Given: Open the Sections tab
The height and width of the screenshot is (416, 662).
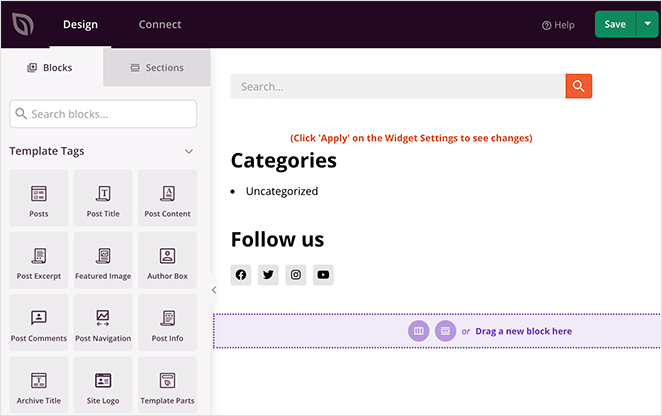Looking at the screenshot, I should pos(157,68).
